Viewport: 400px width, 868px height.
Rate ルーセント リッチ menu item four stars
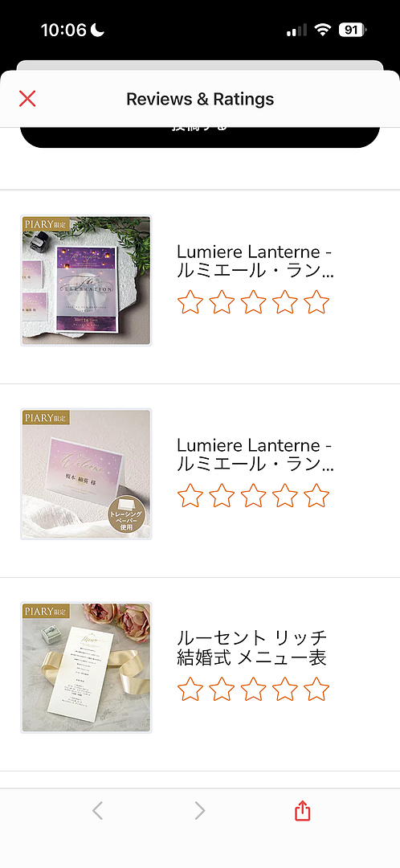click(x=285, y=690)
